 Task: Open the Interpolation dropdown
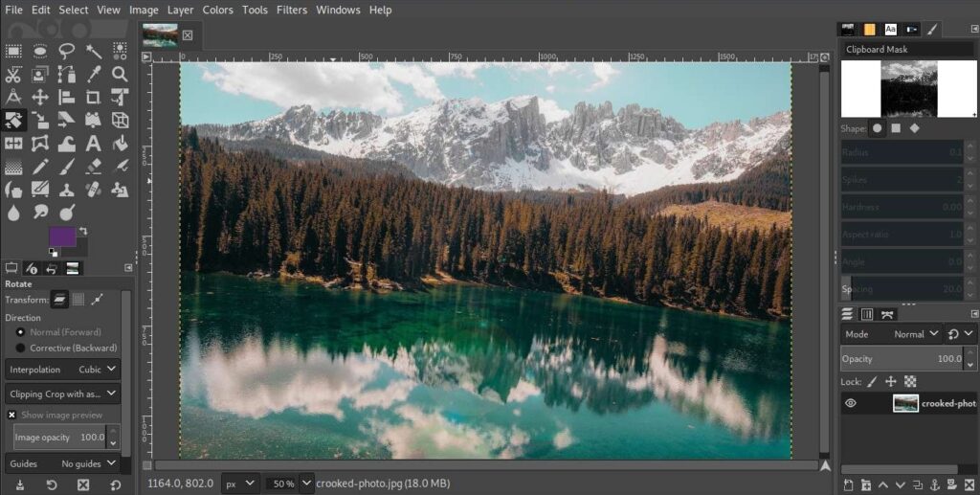pyautogui.click(x=63, y=369)
